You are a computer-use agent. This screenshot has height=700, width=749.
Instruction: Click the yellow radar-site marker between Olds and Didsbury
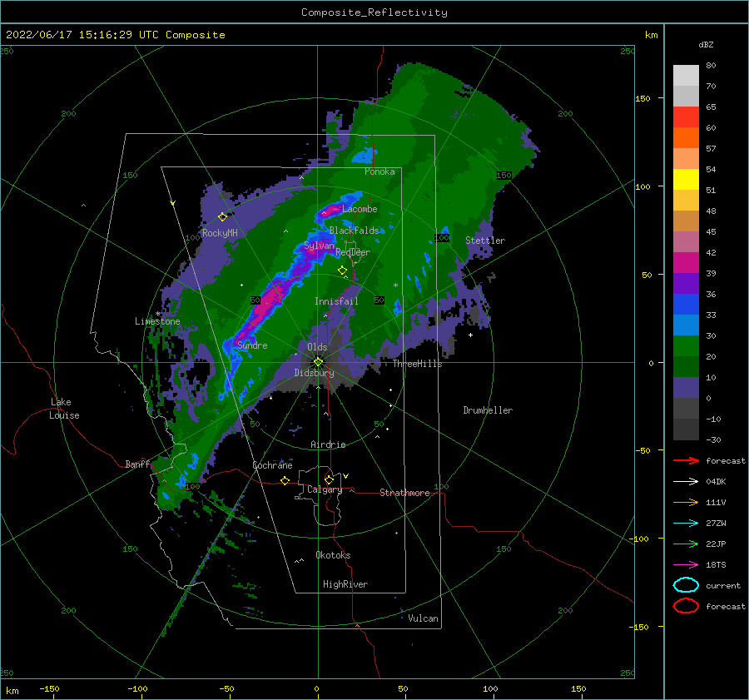pos(318,362)
